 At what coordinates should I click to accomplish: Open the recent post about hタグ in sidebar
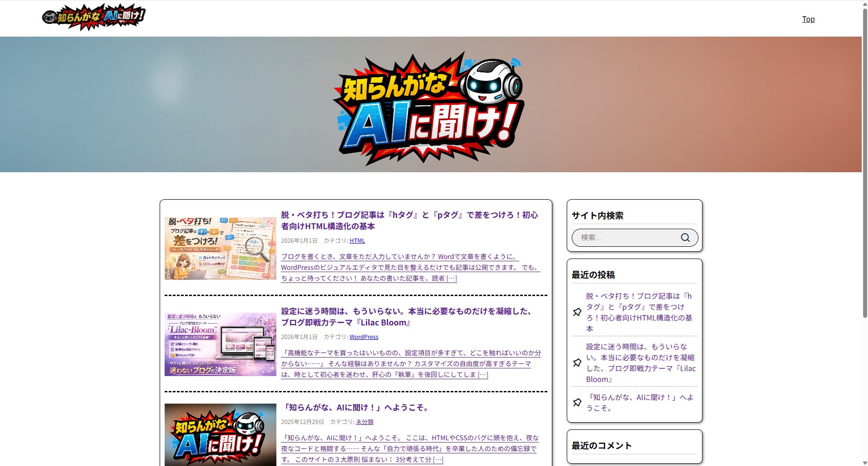pos(639,312)
